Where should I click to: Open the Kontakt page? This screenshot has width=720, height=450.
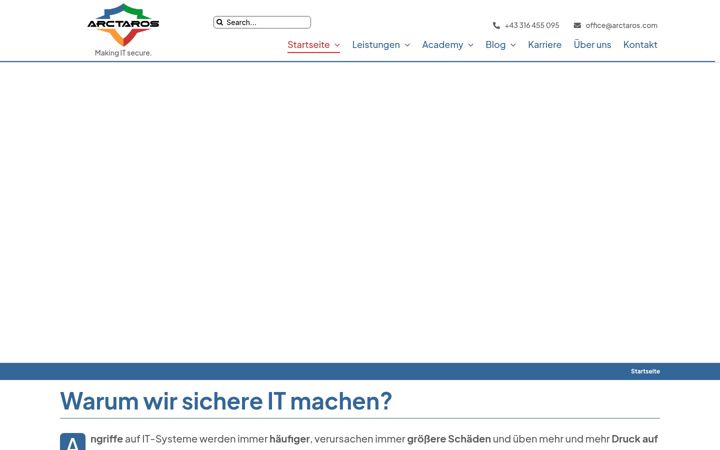pyautogui.click(x=640, y=45)
